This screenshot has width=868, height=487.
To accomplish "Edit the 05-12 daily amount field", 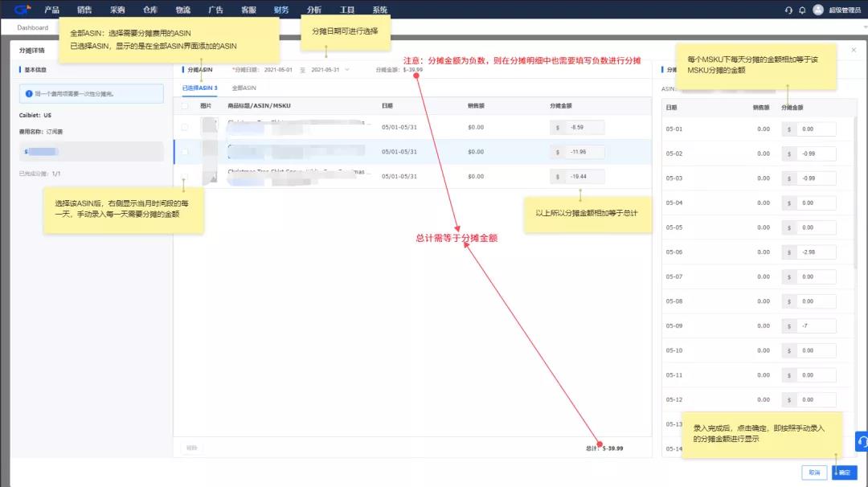I will [x=816, y=399].
